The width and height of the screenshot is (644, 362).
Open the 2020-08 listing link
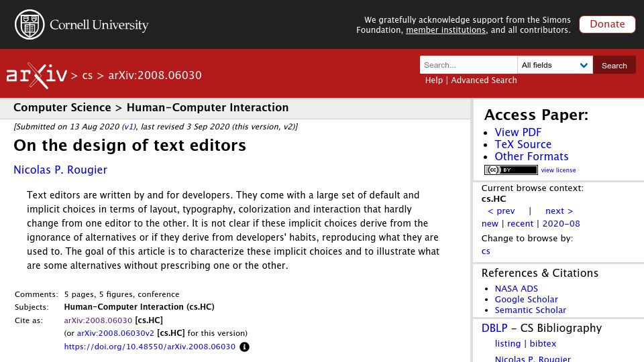pos(561,224)
